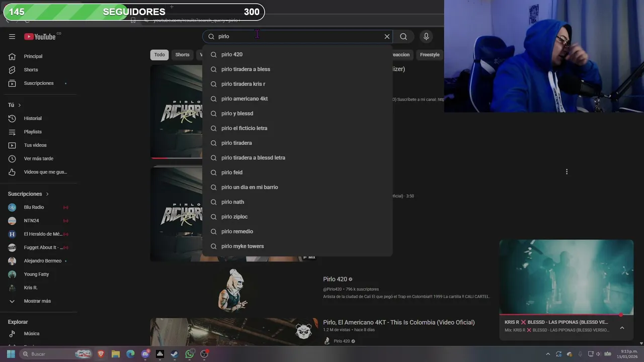This screenshot has width=644, height=362.
Task: Click the magnifier search submit button
Action: pyautogui.click(x=404, y=36)
